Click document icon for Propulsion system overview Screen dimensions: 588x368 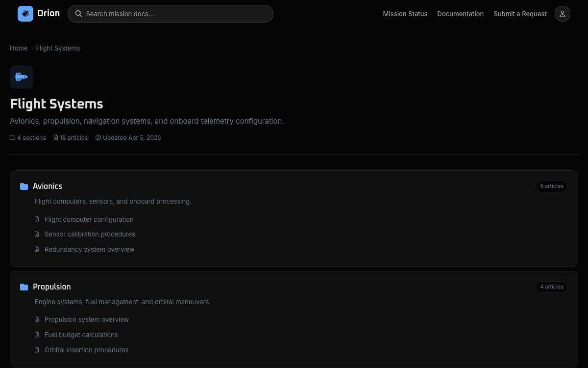coord(37,319)
